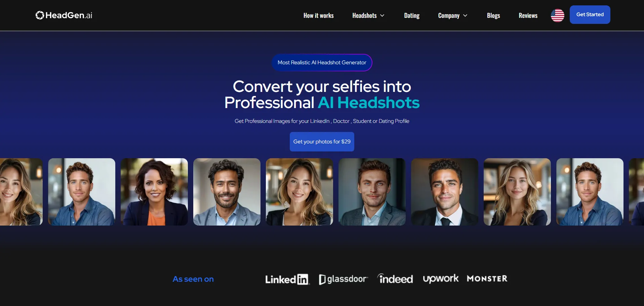Click Get your photos for $29

(x=322, y=142)
